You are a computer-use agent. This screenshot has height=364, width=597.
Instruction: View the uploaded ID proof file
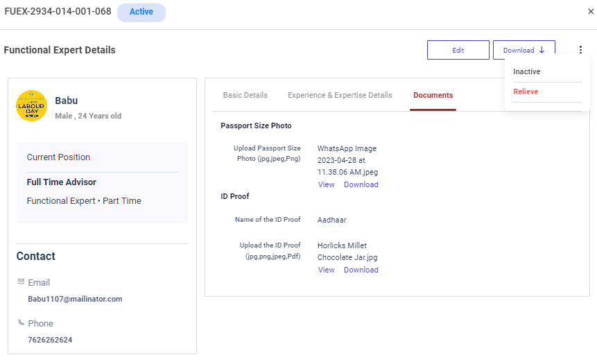326,270
